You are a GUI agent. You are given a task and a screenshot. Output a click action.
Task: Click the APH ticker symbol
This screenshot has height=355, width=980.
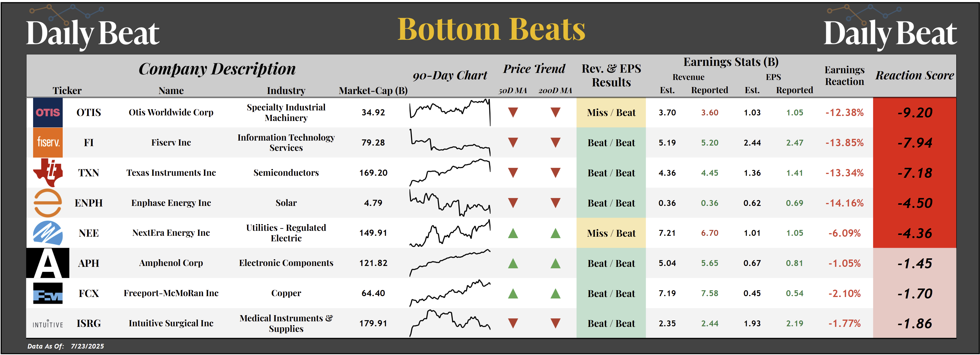88,263
